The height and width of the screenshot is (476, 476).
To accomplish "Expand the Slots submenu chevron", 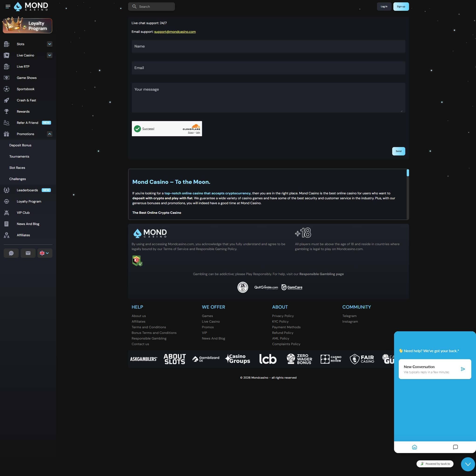I will point(50,44).
